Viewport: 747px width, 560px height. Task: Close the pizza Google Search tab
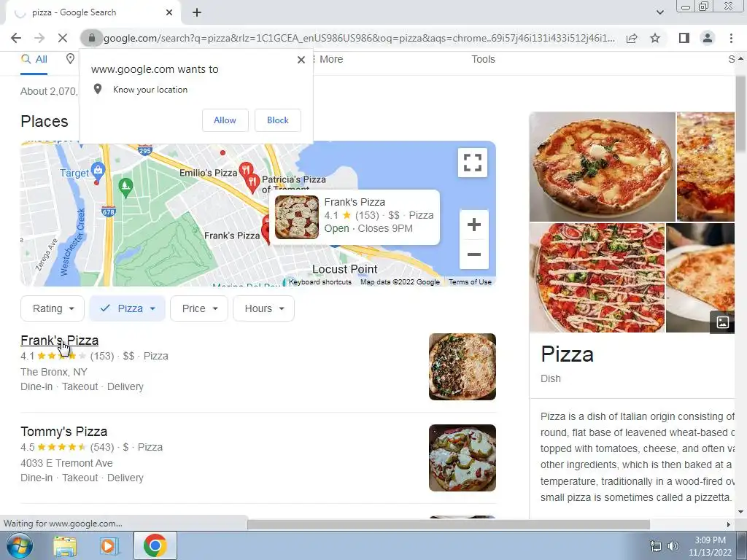(x=169, y=12)
